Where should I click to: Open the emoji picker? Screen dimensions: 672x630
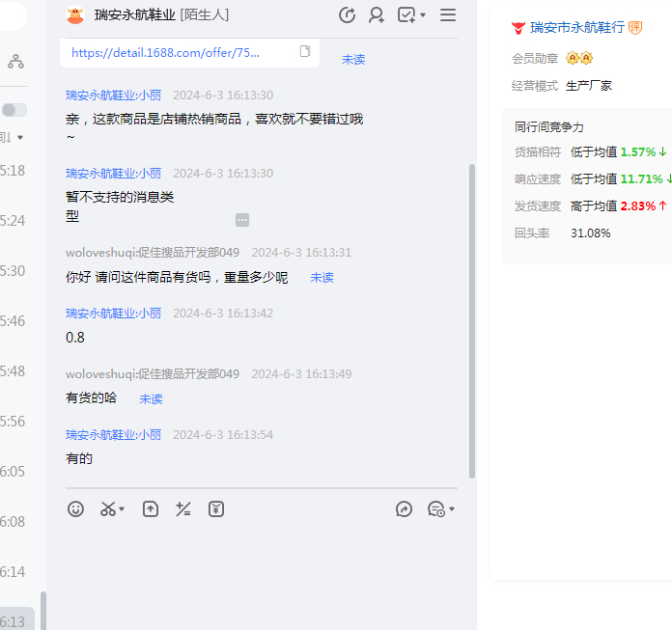tap(75, 508)
